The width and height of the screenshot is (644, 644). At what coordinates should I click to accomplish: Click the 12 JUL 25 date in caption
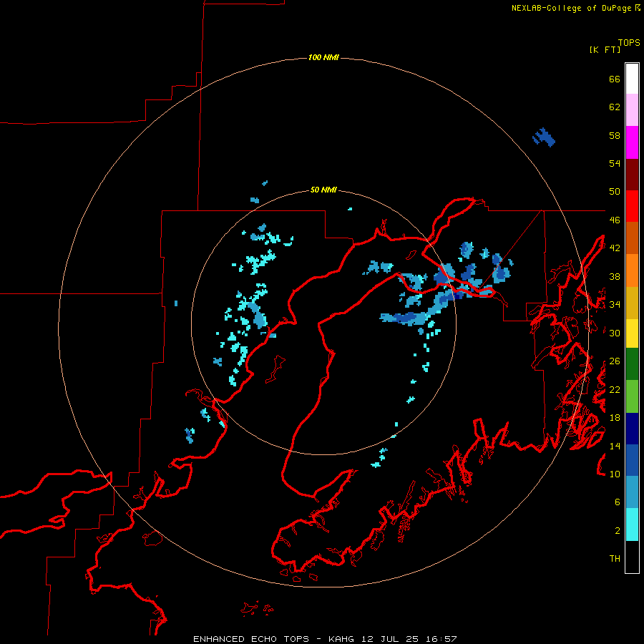(x=390, y=639)
